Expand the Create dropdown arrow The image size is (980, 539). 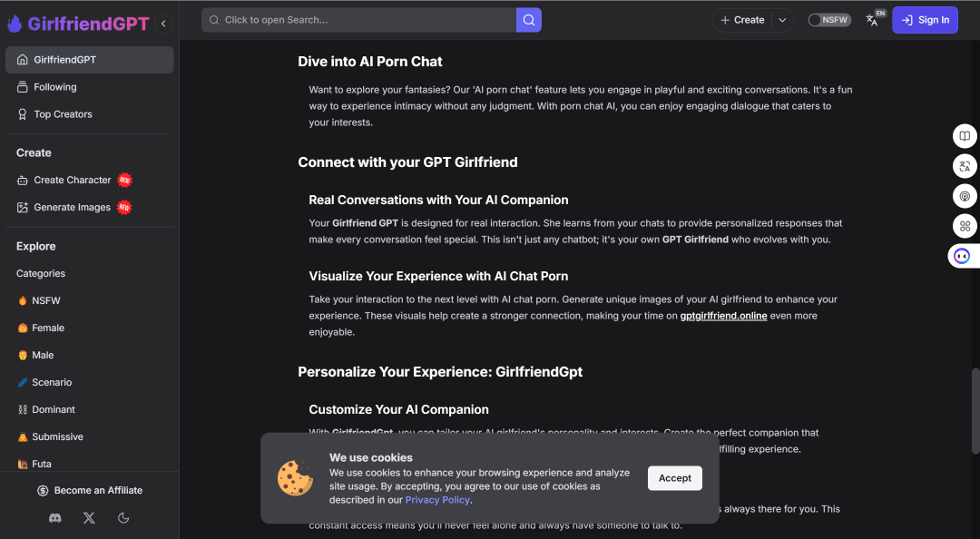click(782, 20)
